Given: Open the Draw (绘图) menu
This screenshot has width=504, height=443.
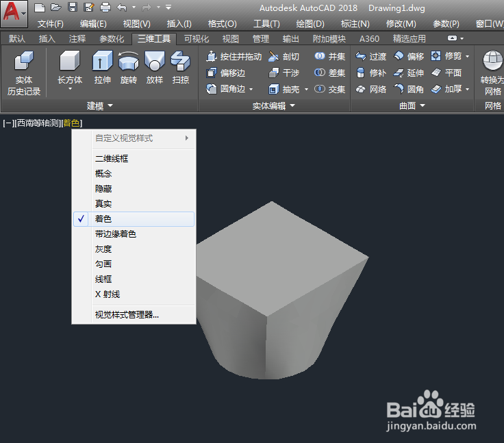Looking at the screenshot, I should pos(310,24).
